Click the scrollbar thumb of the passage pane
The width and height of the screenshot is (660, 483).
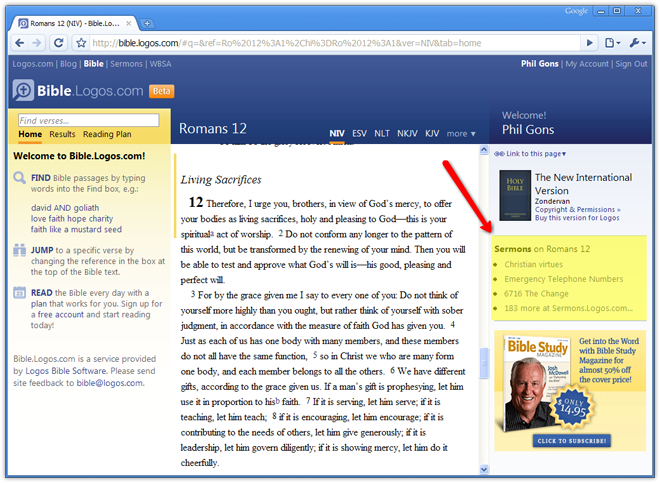point(484,363)
